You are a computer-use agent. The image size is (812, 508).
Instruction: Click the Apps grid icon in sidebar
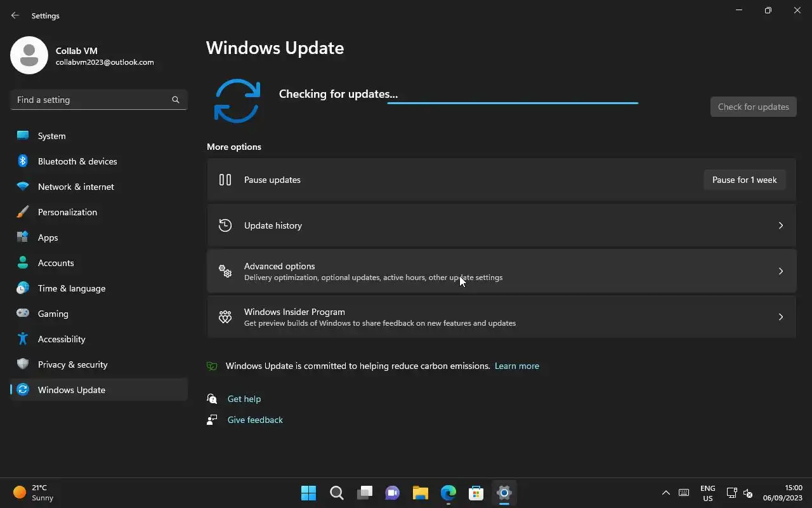[x=23, y=237]
